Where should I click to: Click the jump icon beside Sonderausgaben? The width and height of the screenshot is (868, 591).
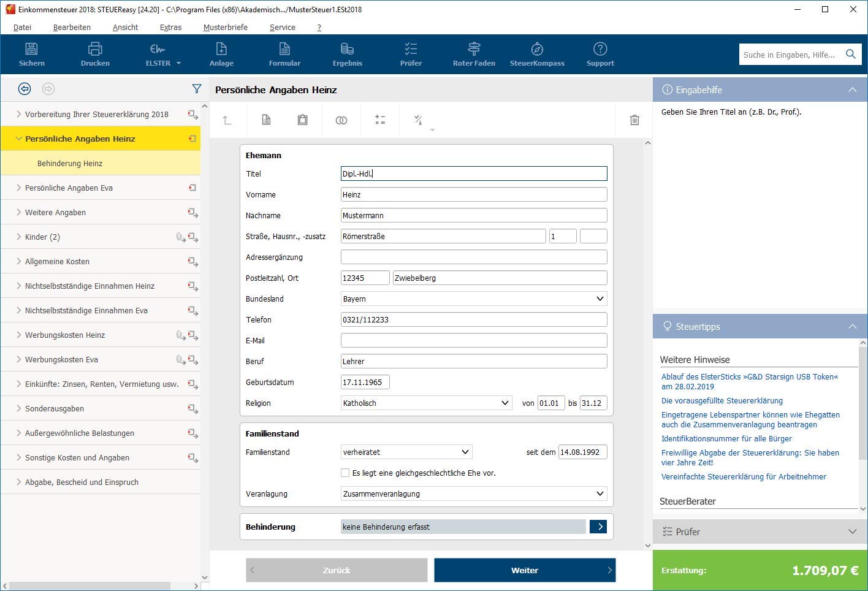click(192, 409)
